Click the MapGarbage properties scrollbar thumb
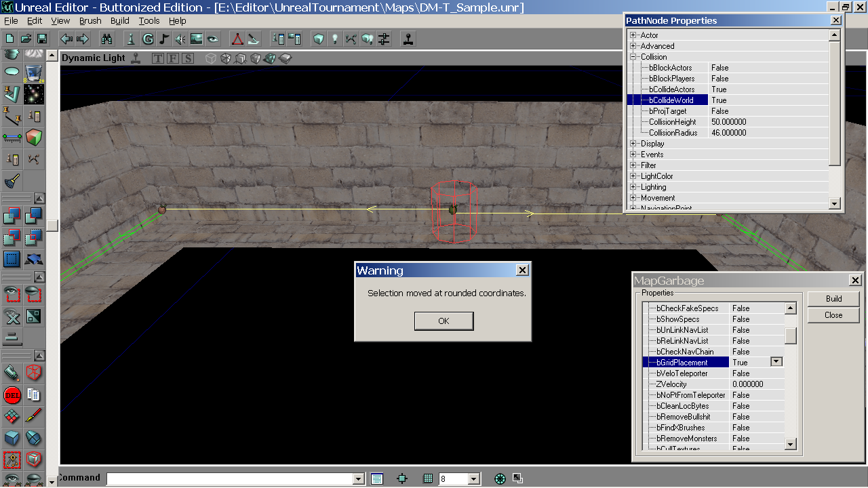 click(x=790, y=335)
